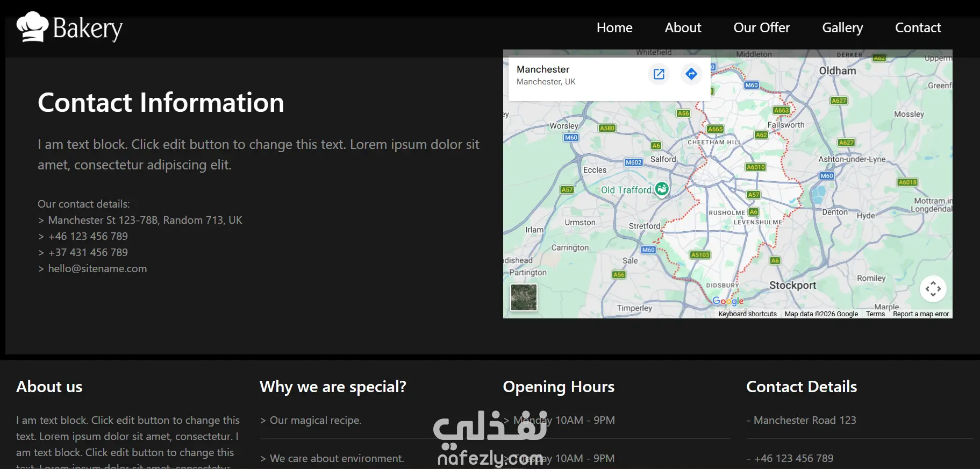980x469 pixels.
Task: Click the Manchester St 123-78B address line
Action: (x=145, y=220)
